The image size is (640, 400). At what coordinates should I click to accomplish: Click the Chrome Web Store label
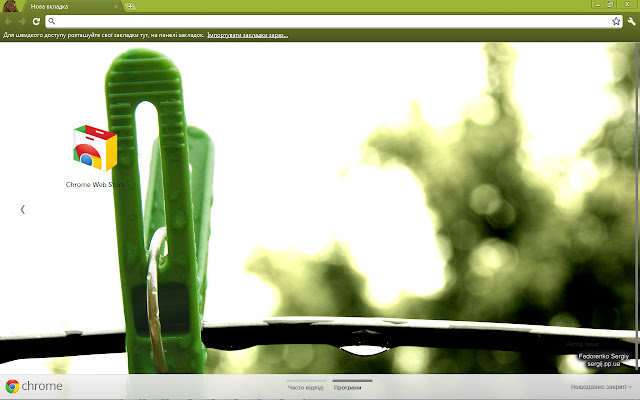pos(95,184)
